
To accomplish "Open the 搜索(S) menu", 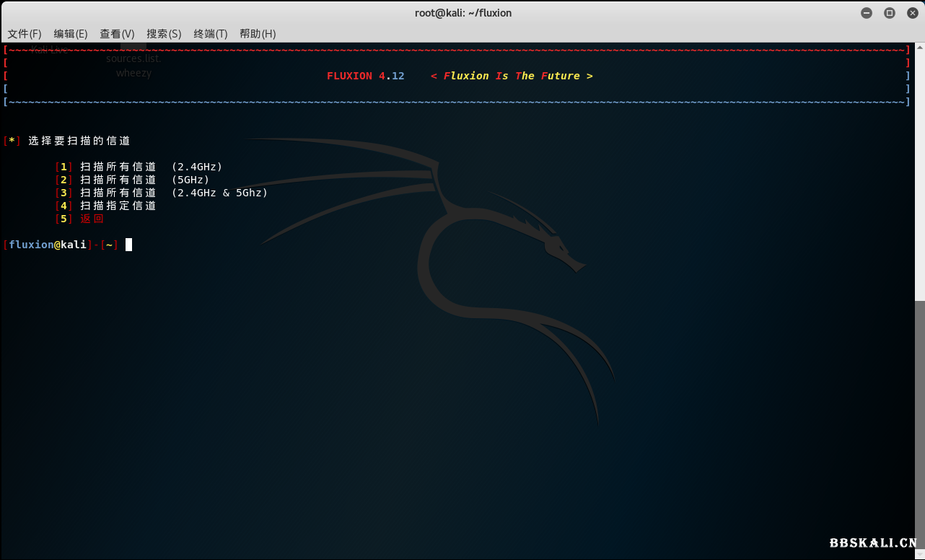I will click(164, 34).
